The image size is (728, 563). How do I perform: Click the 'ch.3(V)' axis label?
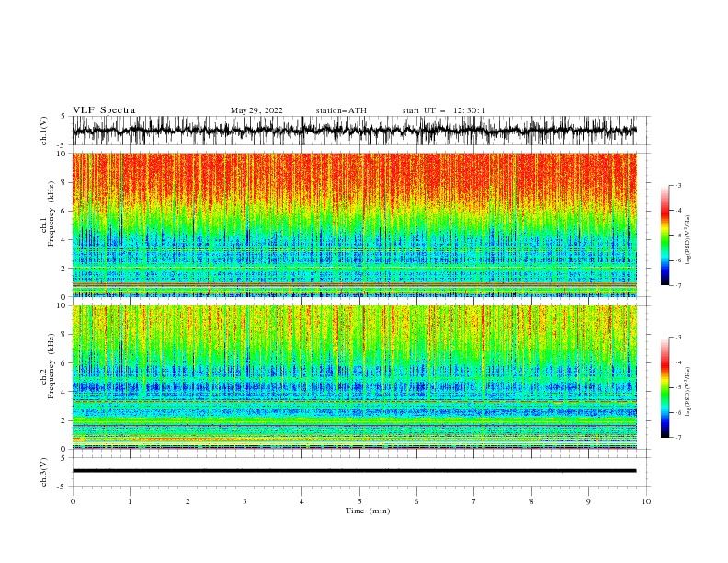(44, 472)
